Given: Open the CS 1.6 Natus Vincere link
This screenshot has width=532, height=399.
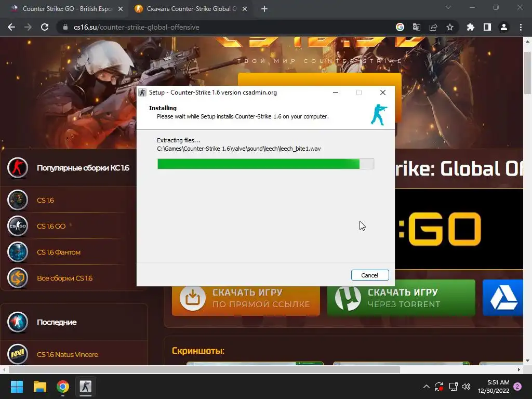Looking at the screenshot, I should point(68,354).
